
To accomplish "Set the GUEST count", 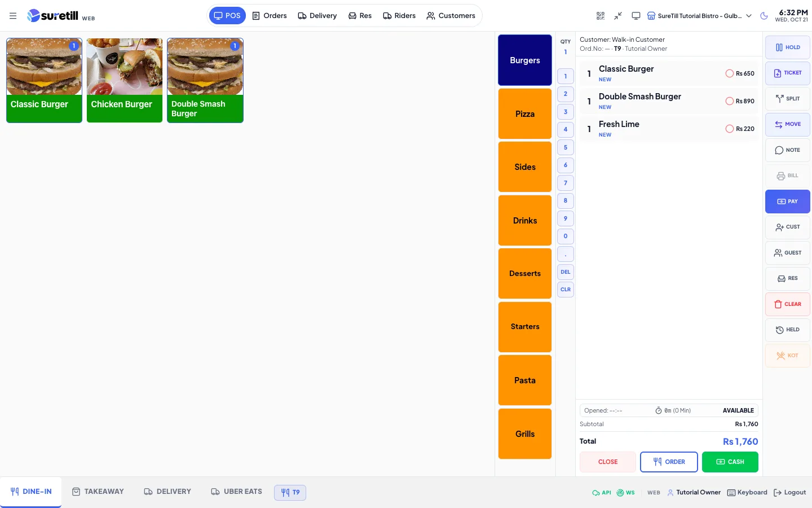I will pyautogui.click(x=788, y=253).
